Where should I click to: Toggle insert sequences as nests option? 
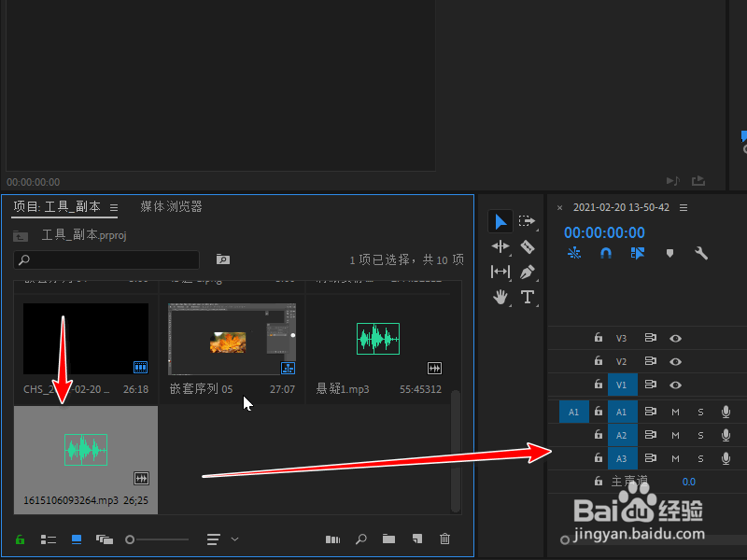point(574,253)
